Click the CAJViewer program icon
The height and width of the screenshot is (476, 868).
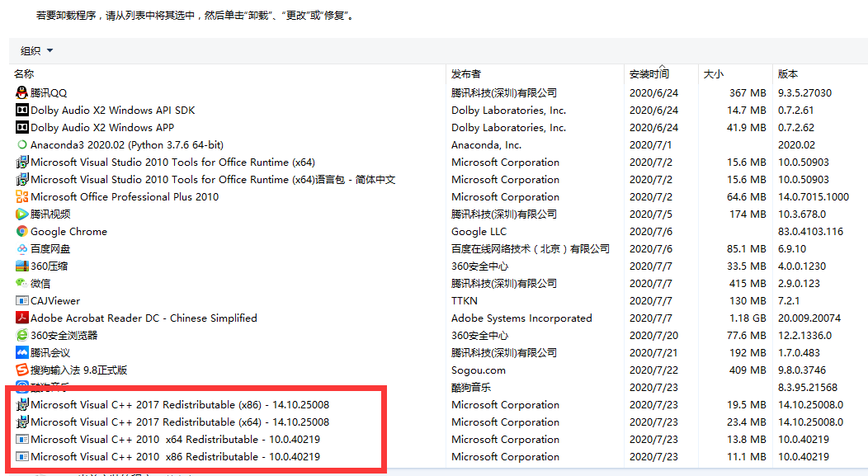coord(22,300)
